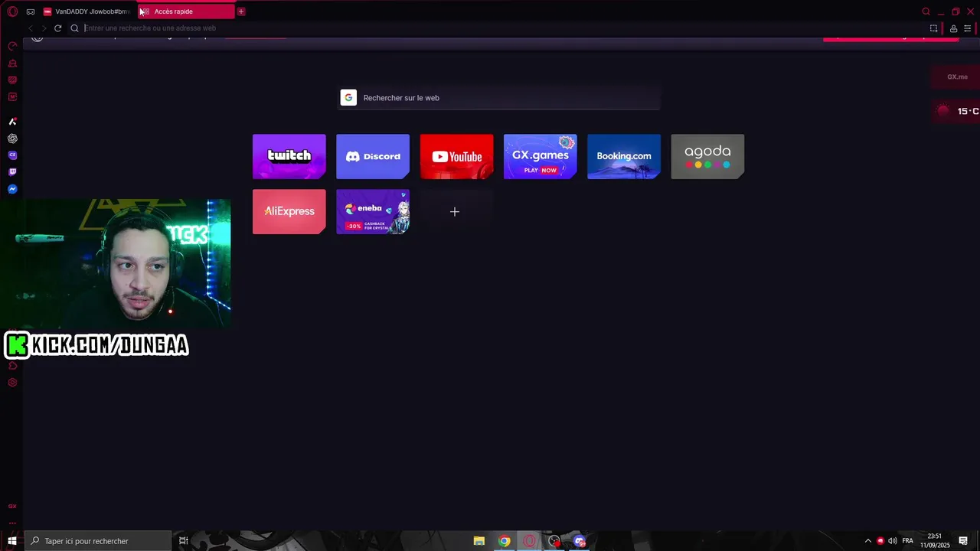Click the GX icon at sidebar bottom
The width and height of the screenshot is (980, 551).
(x=12, y=506)
